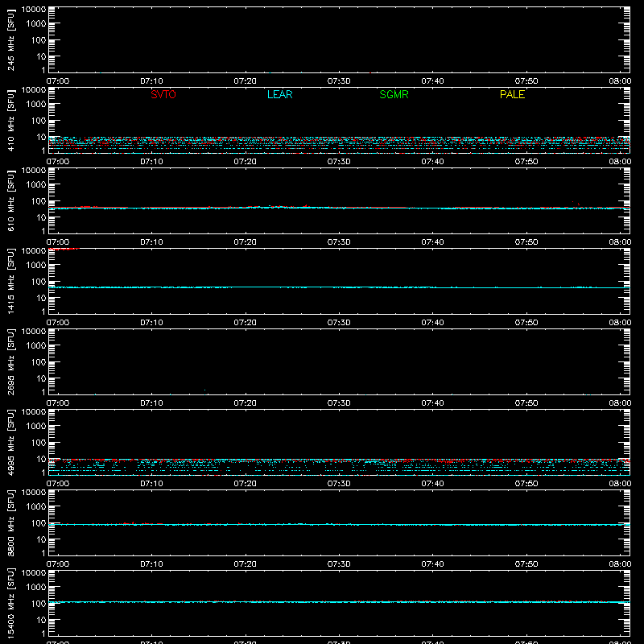
Task: Select the 4995 MHz [SFU] axis title
Action: (10, 442)
